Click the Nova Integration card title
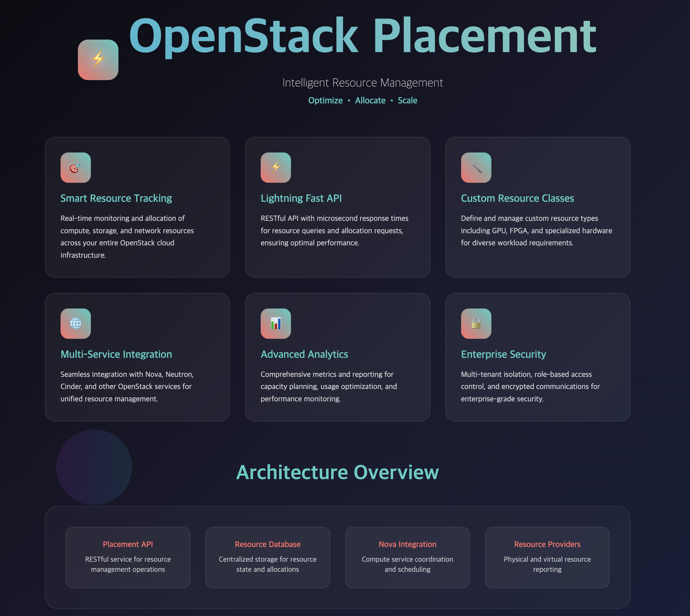The image size is (690, 616). [407, 544]
